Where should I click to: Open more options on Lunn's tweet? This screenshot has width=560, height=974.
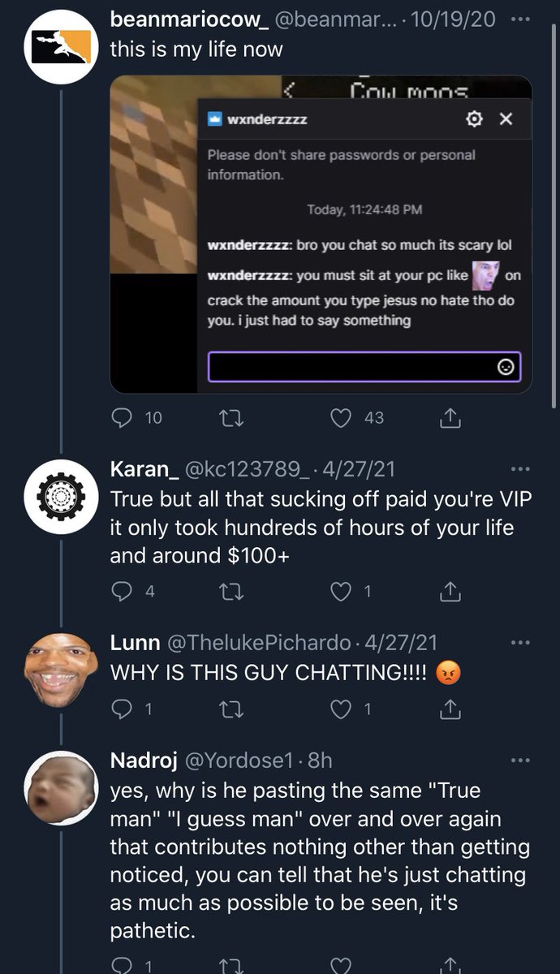pyautogui.click(x=520, y=643)
